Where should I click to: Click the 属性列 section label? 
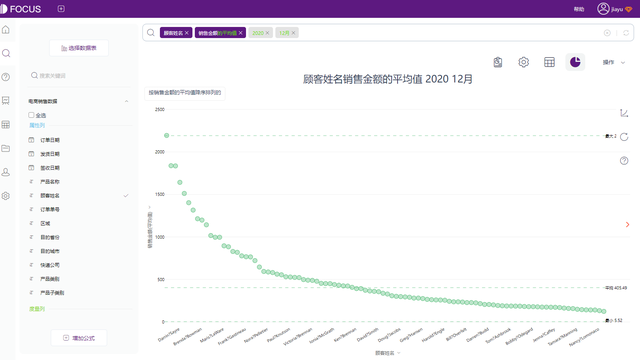click(x=37, y=125)
